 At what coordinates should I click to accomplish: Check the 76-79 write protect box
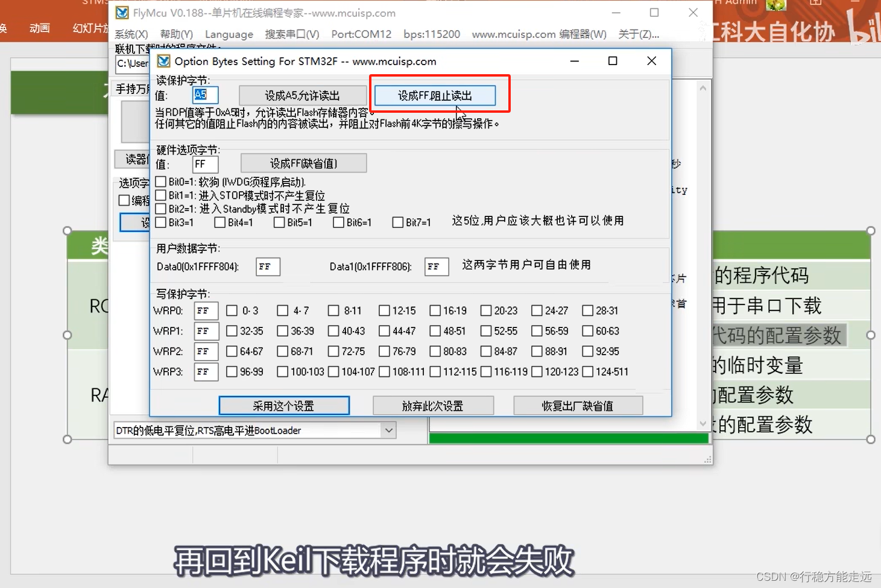point(384,351)
